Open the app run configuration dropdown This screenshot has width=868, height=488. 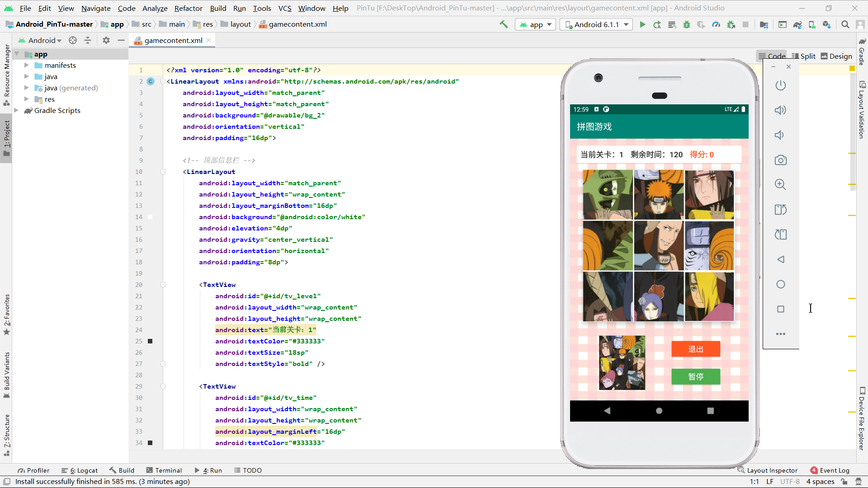click(x=536, y=24)
